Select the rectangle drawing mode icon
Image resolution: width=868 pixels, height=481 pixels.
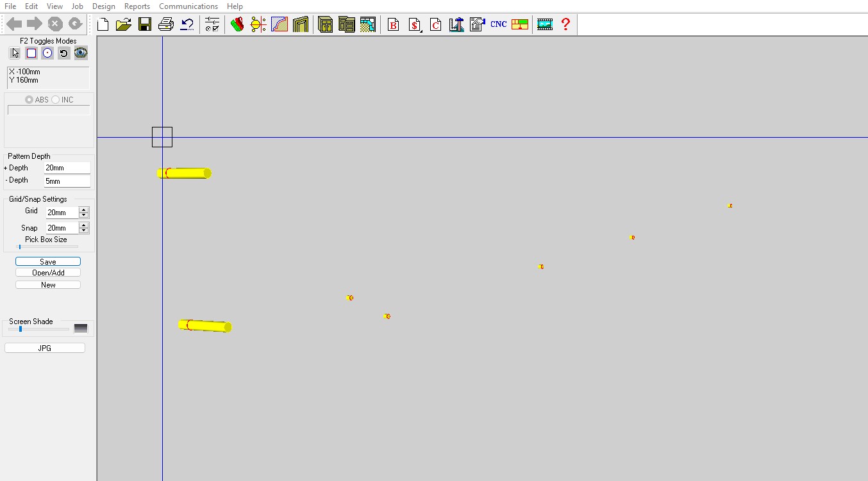[31, 53]
